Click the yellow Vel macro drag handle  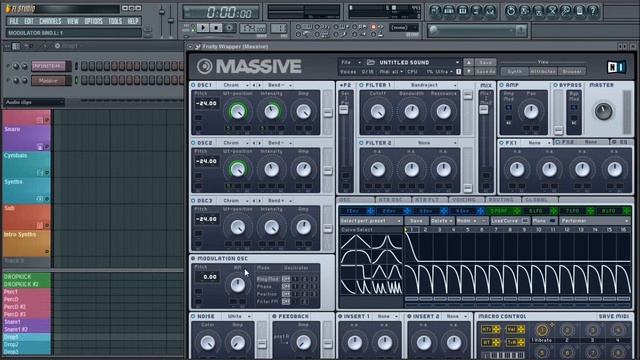point(521,329)
